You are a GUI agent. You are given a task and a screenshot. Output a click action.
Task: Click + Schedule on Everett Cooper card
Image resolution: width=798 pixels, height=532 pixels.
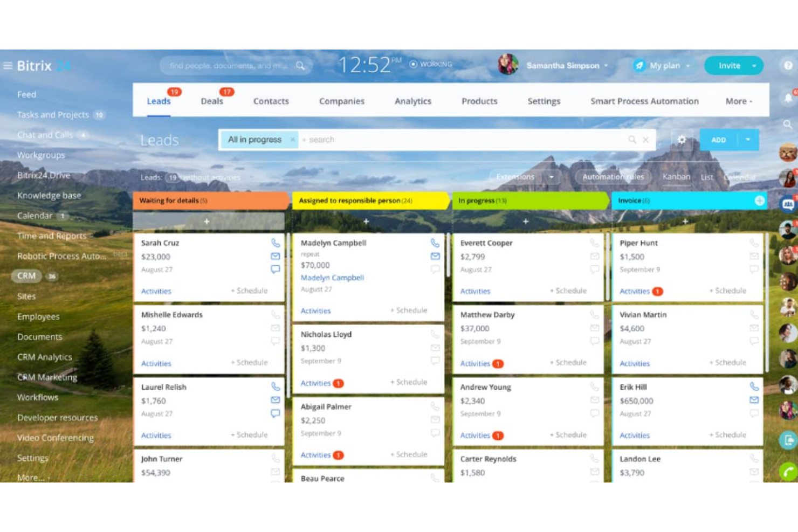click(x=568, y=291)
